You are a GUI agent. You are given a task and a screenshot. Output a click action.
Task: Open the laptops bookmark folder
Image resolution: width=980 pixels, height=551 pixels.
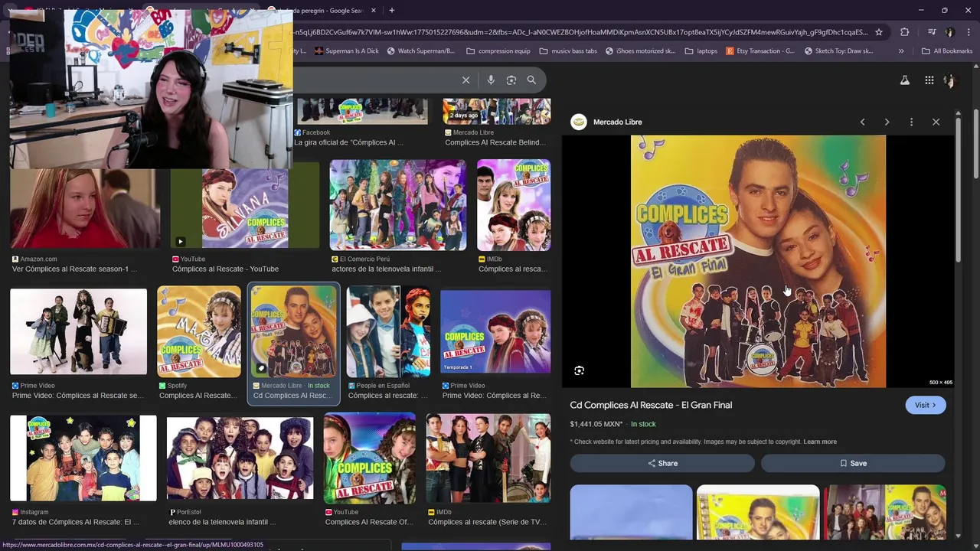click(x=701, y=51)
